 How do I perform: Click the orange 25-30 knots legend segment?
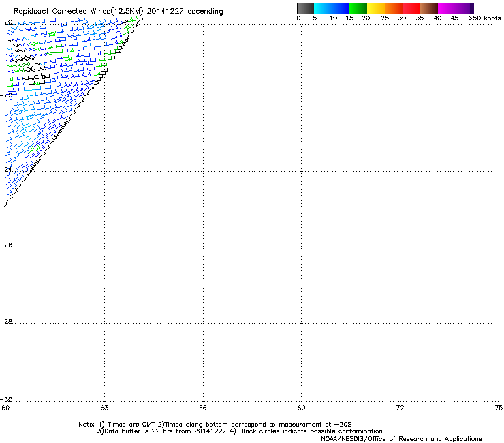click(394, 8)
